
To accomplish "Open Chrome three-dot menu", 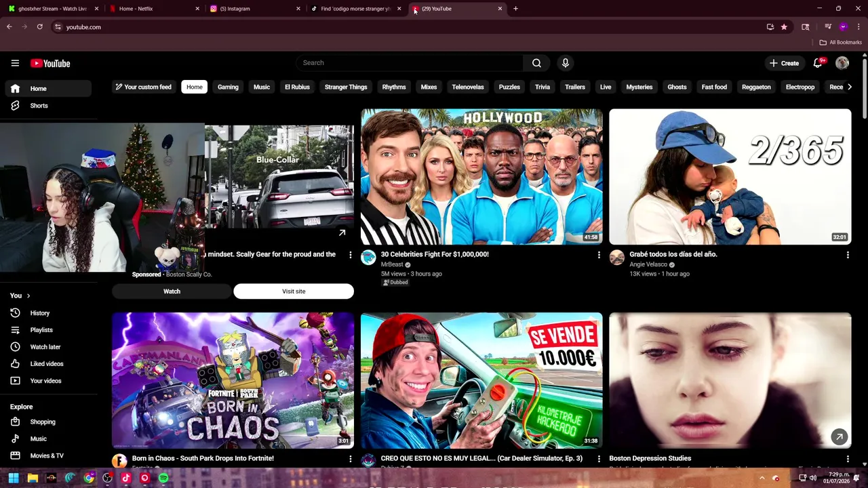I will click(859, 27).
